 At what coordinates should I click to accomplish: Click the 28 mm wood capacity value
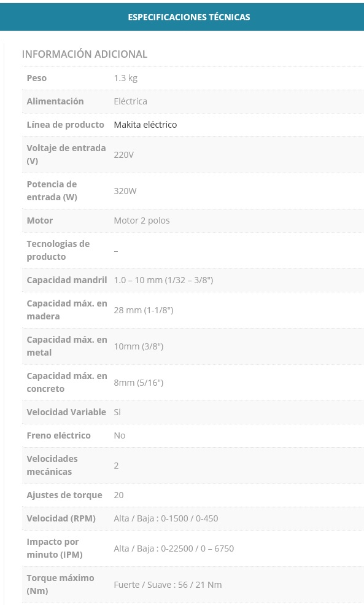(144, 310)
